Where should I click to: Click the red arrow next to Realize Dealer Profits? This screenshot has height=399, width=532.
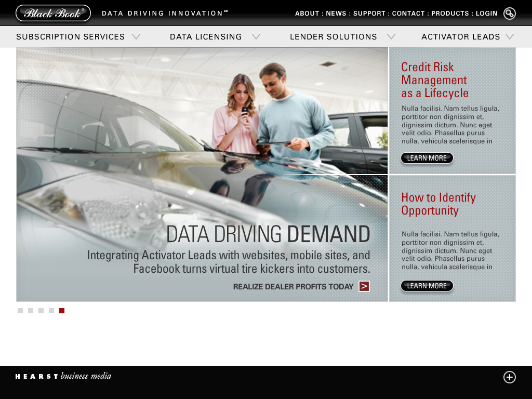(364, 286)
